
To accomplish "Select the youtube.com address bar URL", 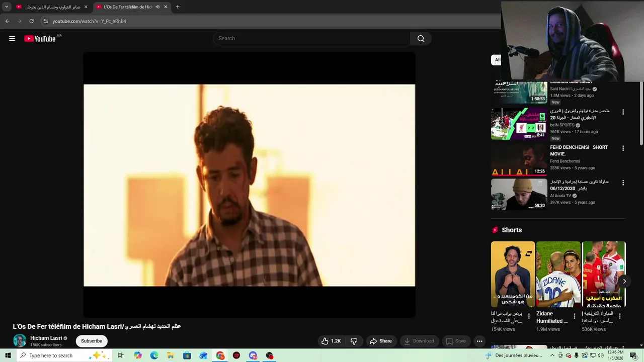I will 89,21.
